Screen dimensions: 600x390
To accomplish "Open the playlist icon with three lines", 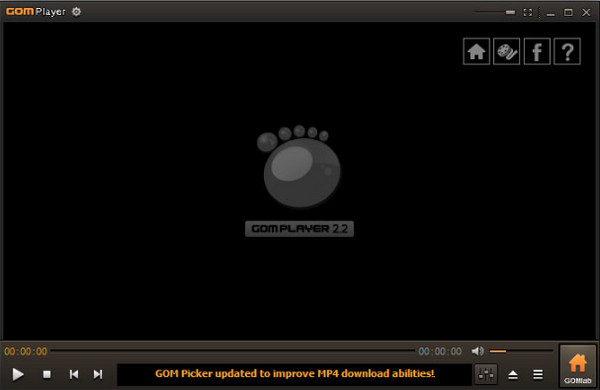I will click(538, 375).
